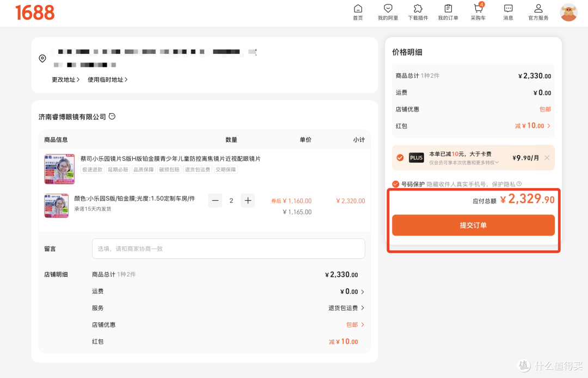Viewport: 588px width, 378px height.
Task: Open product title 蔡司小乐园镜片 link
Action: (170, 159)
